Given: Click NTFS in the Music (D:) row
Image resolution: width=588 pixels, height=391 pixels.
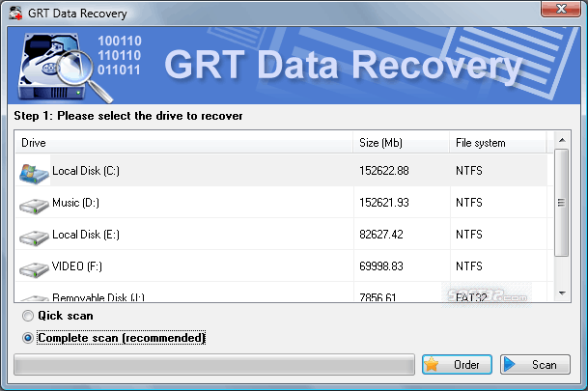Looking at the screenshot, I should (469, 203).
